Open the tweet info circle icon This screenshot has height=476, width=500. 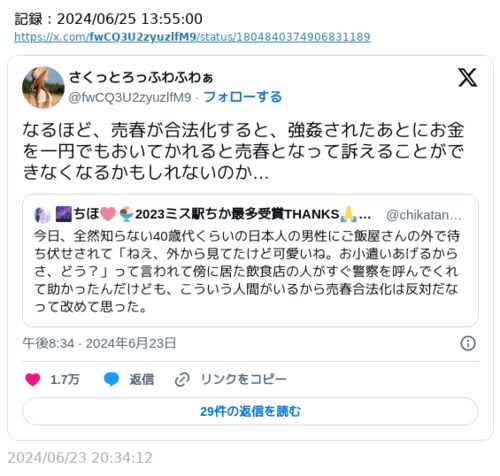pos(468,343)
